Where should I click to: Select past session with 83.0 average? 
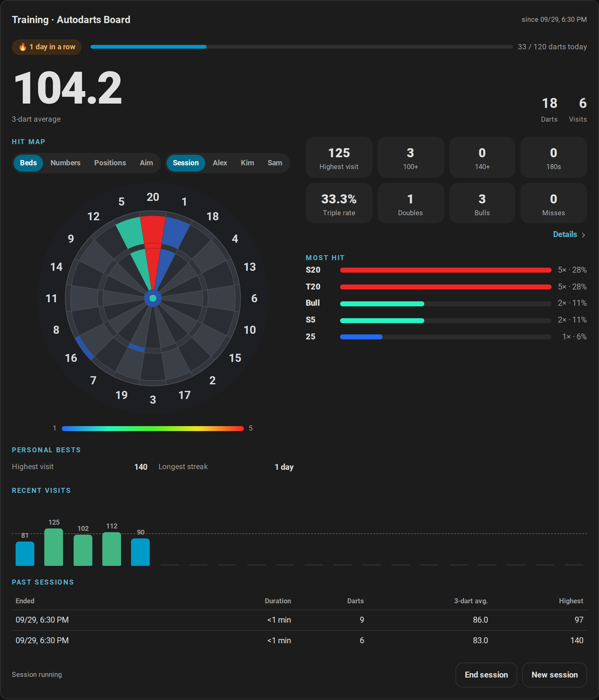(299, 640)
